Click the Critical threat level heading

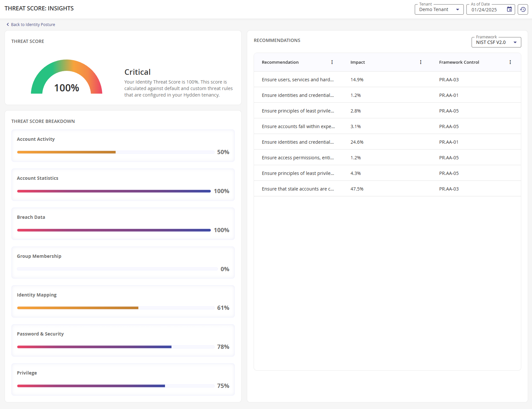click(137, 72)
